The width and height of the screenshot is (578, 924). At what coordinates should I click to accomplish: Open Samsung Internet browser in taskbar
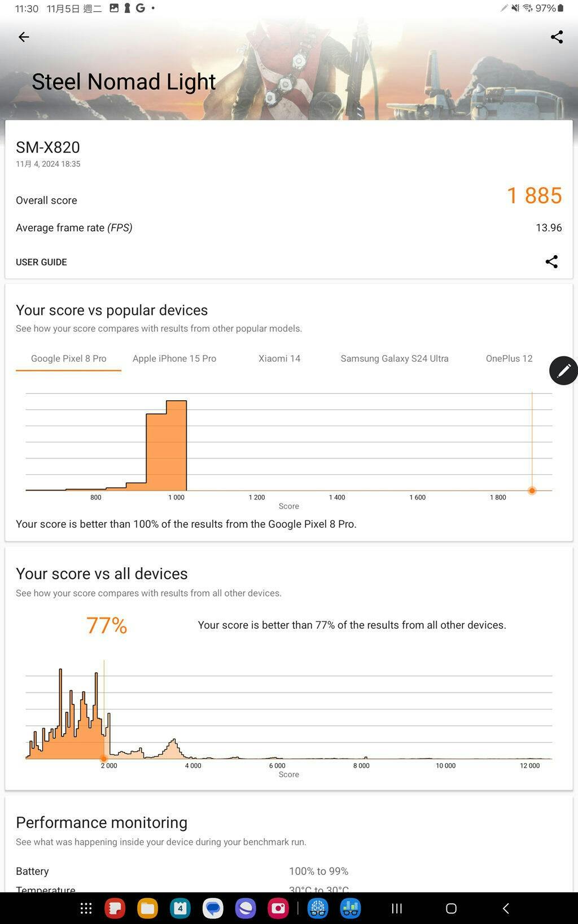[x=246, y=908]
